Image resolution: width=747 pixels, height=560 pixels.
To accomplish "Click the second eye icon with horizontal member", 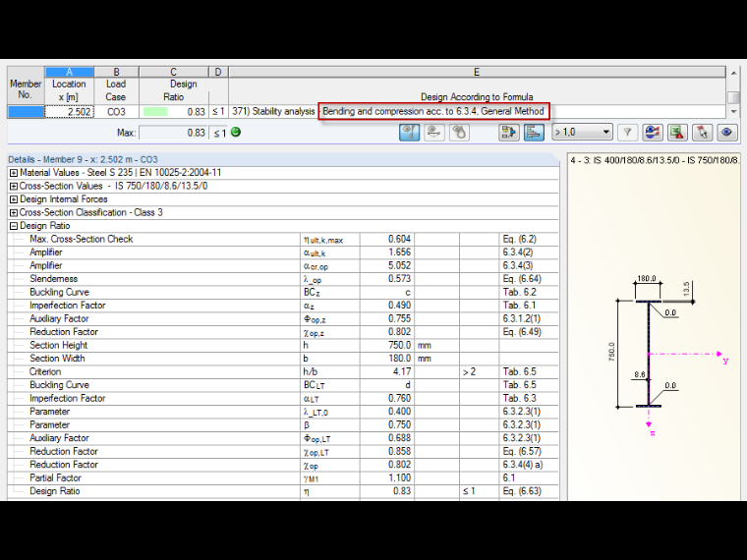I will pyautogui.click(x=434, y=132).
